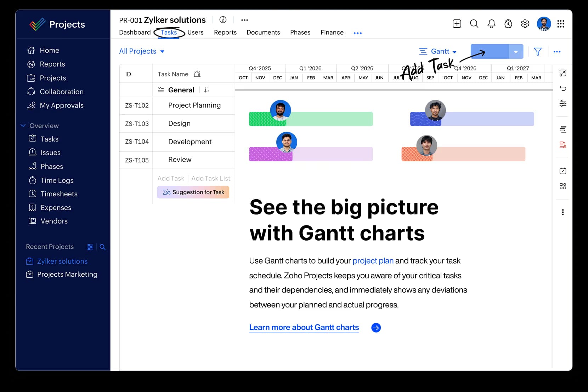Open My Approvals in sidebar
This screenshot has width=588, height=392.
55,105
